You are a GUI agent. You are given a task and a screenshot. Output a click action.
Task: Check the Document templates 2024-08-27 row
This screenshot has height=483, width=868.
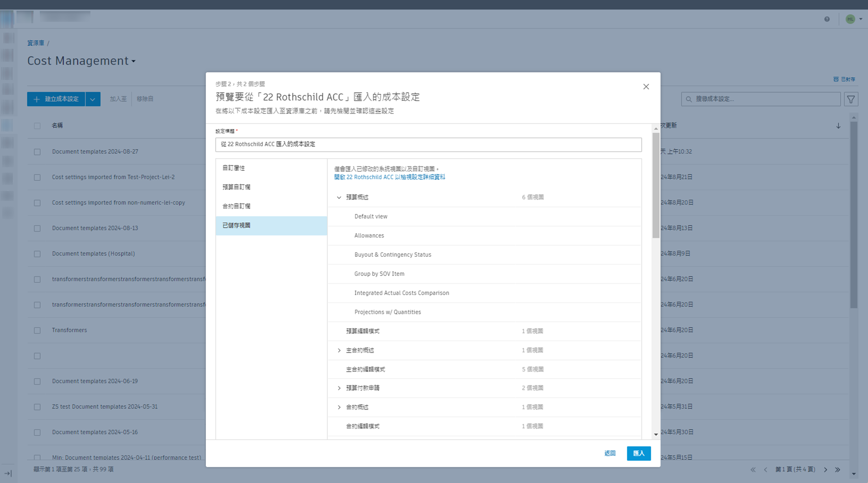[37, 152]
